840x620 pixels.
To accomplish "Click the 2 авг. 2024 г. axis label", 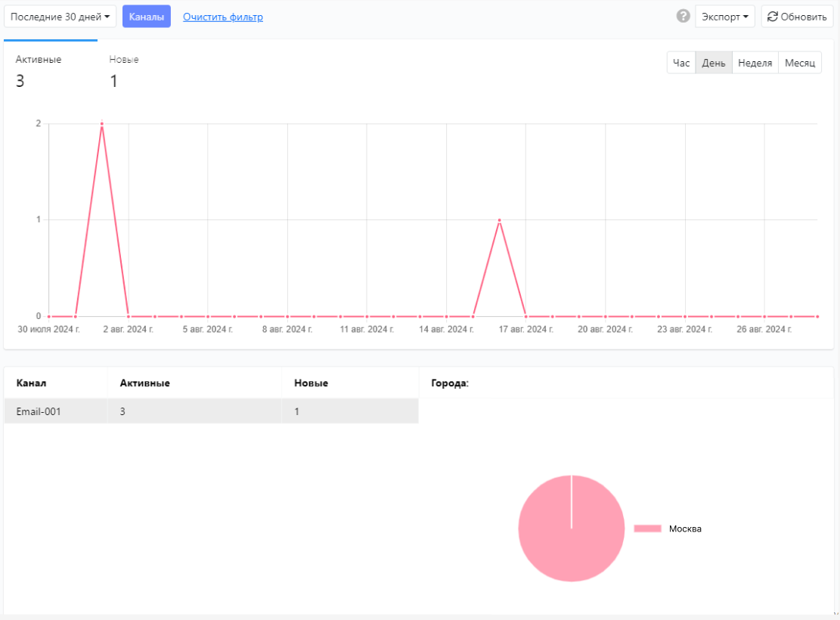I will coord(128,329).
